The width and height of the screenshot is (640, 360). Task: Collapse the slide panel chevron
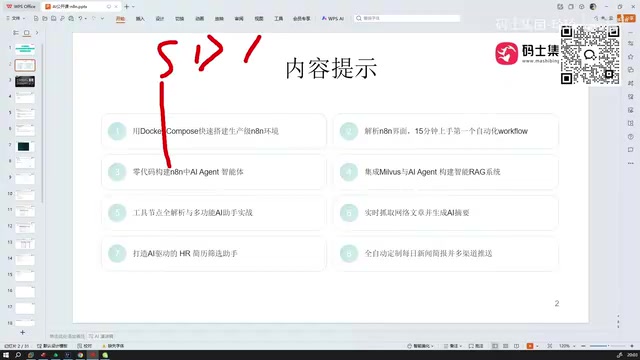click(37, 33)
